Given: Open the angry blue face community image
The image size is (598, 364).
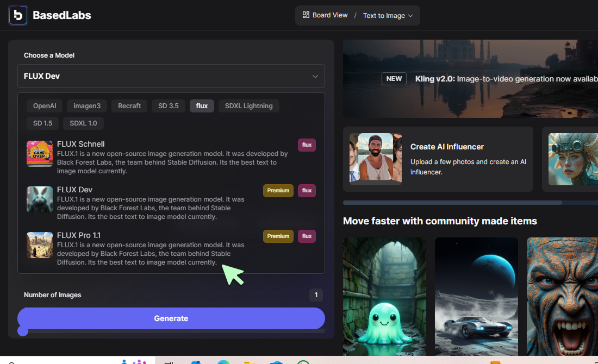Looking at the screenshot, I should click(x=563, y=297).
